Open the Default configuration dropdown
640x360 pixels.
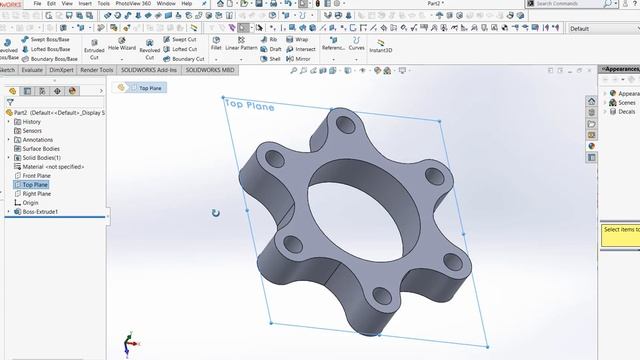coord(603,29)
